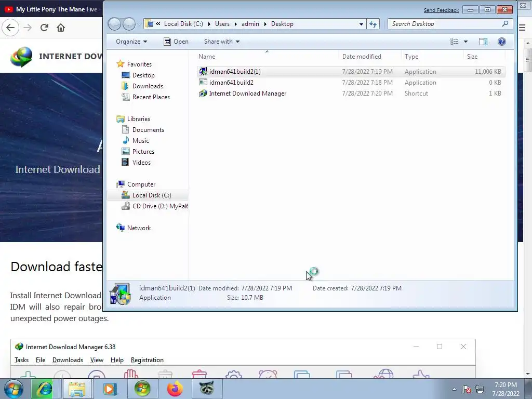This screenshot has width=532, height=399.
Task: Switch to Firefox in the taskbar
Action: (175, 389)
